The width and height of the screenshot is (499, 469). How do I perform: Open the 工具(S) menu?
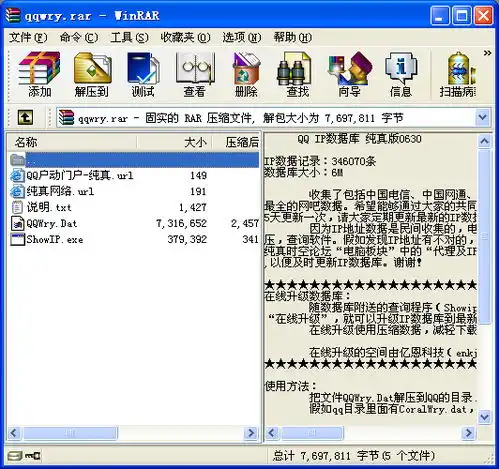pyautogui.click(x=129, y=37)
